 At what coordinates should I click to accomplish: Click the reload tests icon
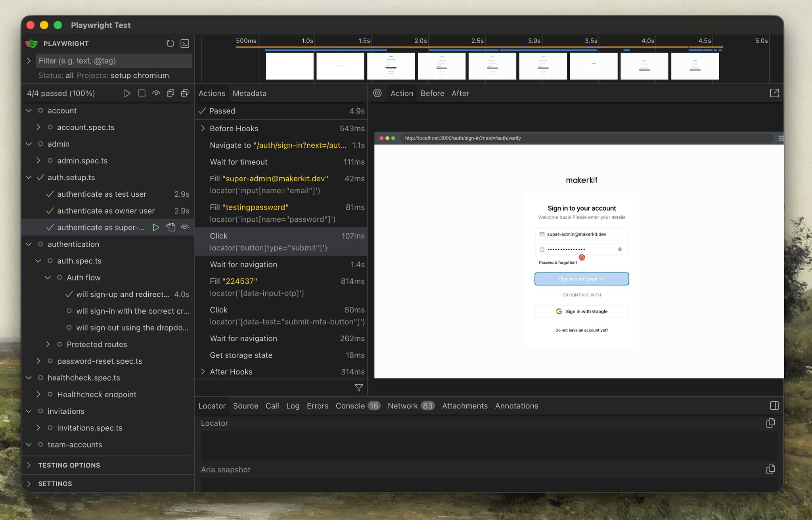(x=170, y=44)
